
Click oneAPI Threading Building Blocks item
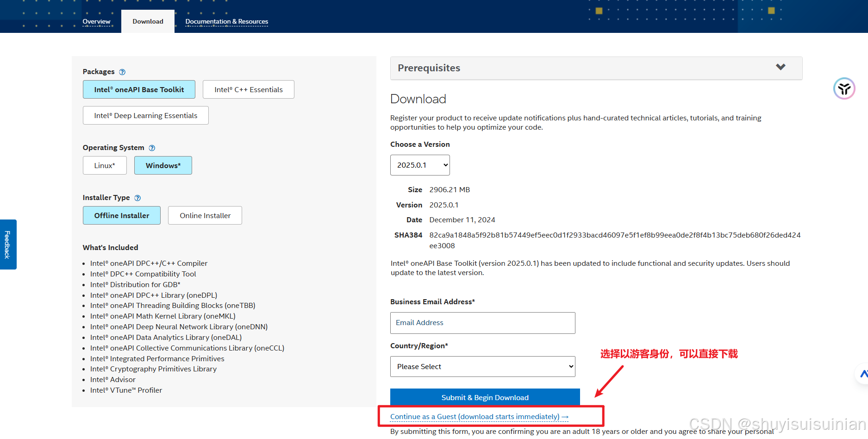[x=173, y=305]
